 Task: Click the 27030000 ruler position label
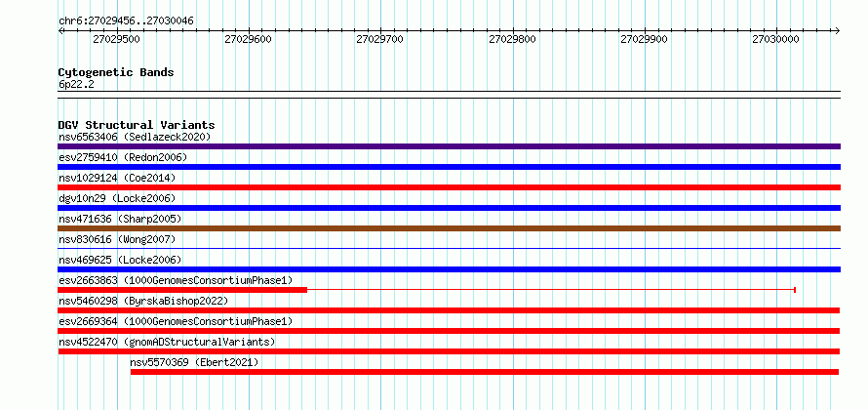(x=775, y=39)
